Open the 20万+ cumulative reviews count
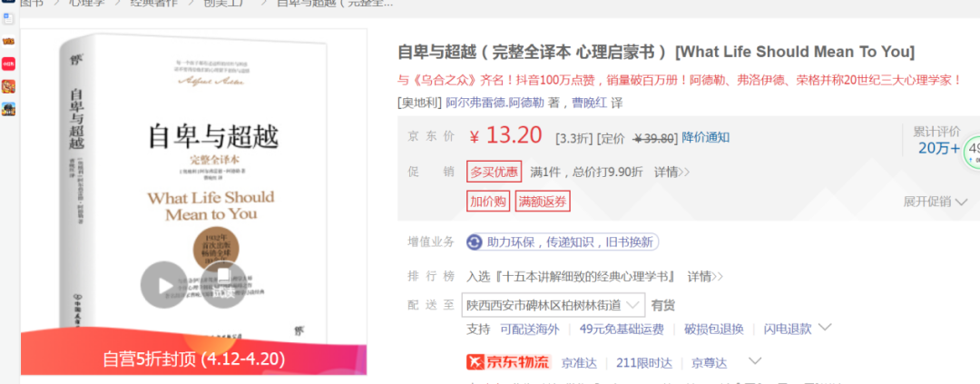Viewport: 980px width, 384px height. coord(938,149)
